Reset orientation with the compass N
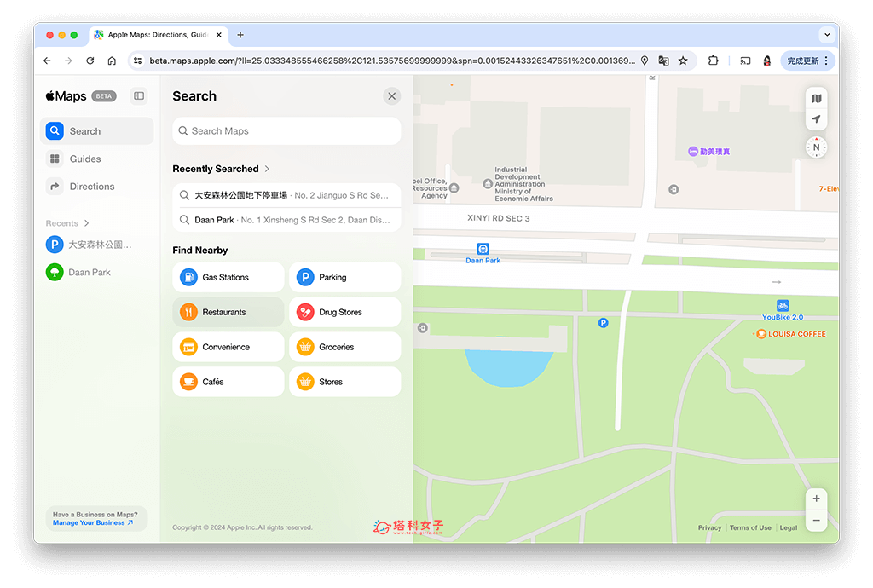Viewport: 873px width, 588px height. (x=816, y=147)
